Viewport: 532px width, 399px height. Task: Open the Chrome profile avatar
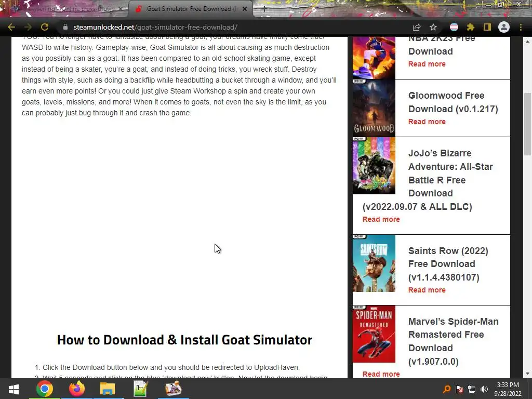point(504,27)
